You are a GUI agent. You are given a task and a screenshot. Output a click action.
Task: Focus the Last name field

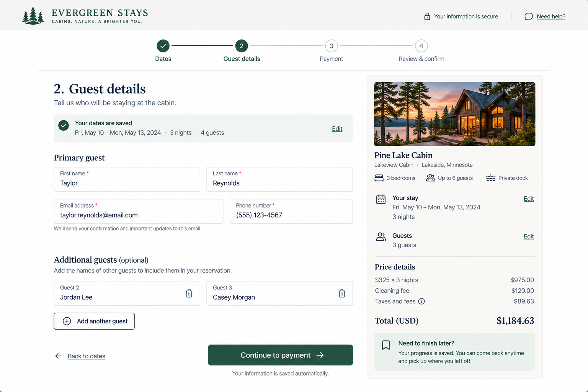280,179
